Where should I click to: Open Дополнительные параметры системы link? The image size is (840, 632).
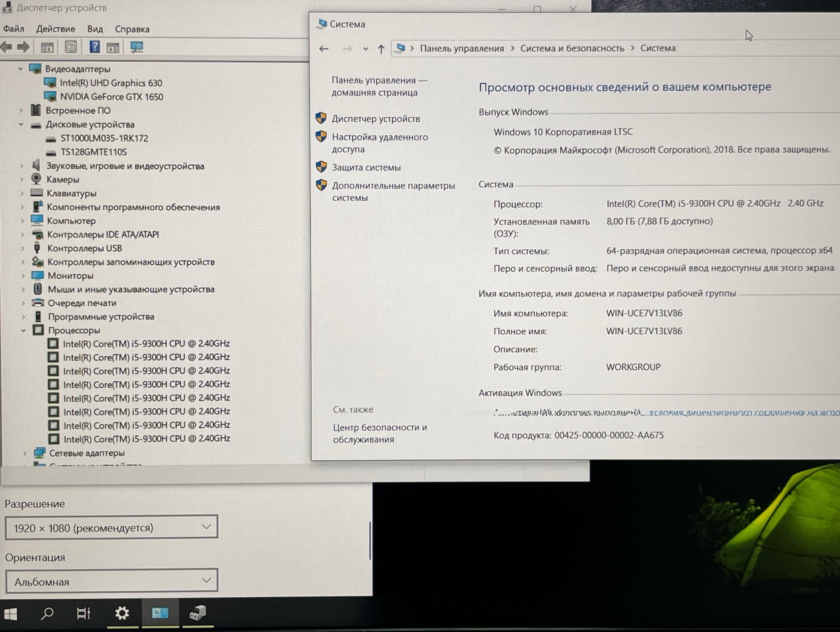click(x=393, y=191)
